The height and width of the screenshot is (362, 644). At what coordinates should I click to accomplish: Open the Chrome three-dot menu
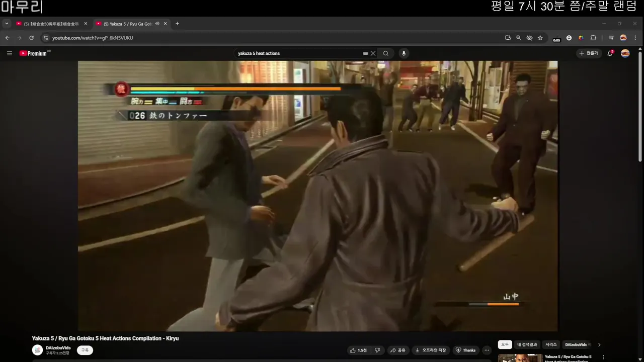tap(635, 38)
